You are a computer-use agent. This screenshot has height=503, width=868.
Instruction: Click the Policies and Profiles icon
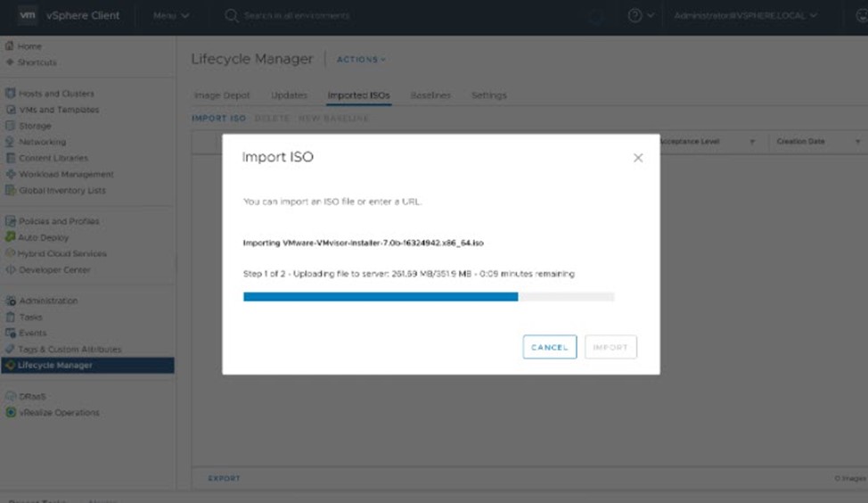[x=10, y=221]
